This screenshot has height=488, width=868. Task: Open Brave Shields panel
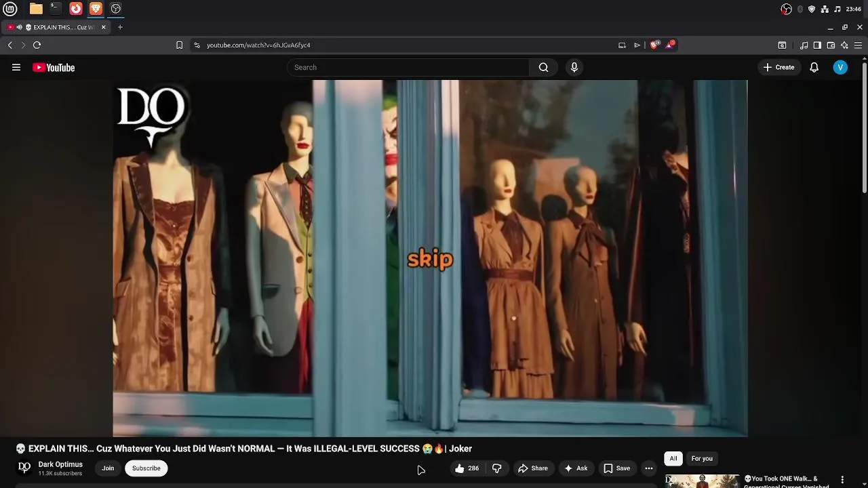pos(654,45)
